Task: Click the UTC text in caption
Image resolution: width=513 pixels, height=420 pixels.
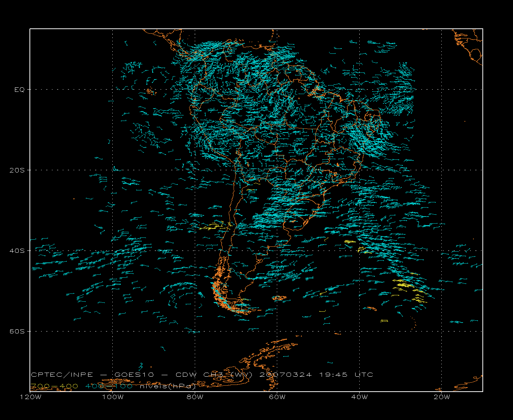Action: coord(364,374)
